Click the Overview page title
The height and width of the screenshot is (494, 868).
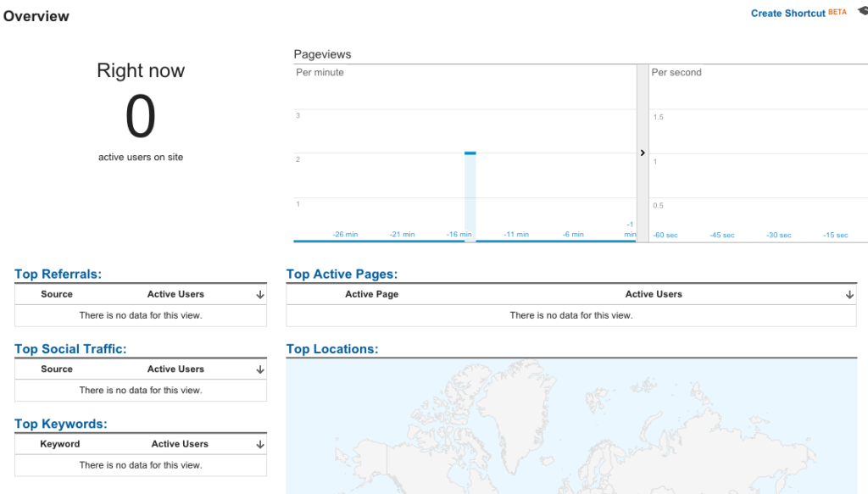point(36,16)
